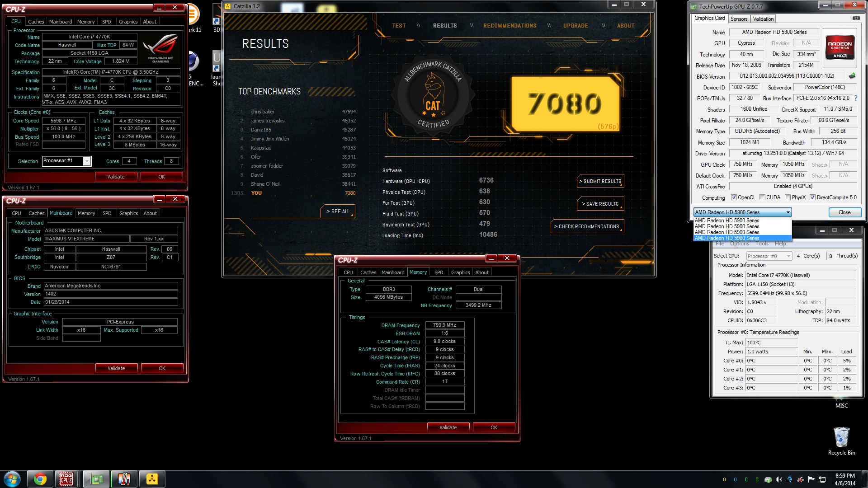Image resolution: width=868 pixels, height=488 pixels.
Task: Click the SEE ALL button in Catzilla
Action: [x=338, y=211]
